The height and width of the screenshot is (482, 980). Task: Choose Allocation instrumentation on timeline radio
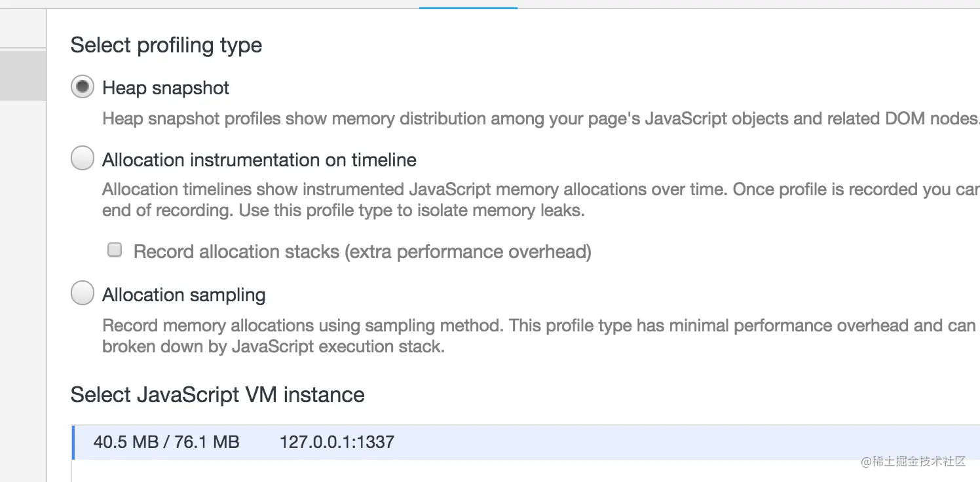pos(83,159)
